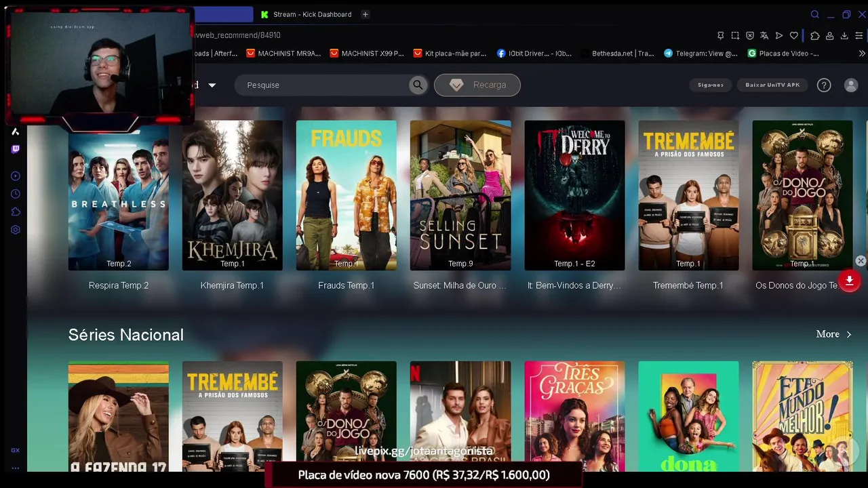Viewport: 868px width, 488px height.
Task: Open IObit Driver Facebook bookmark
Action: 534,54
